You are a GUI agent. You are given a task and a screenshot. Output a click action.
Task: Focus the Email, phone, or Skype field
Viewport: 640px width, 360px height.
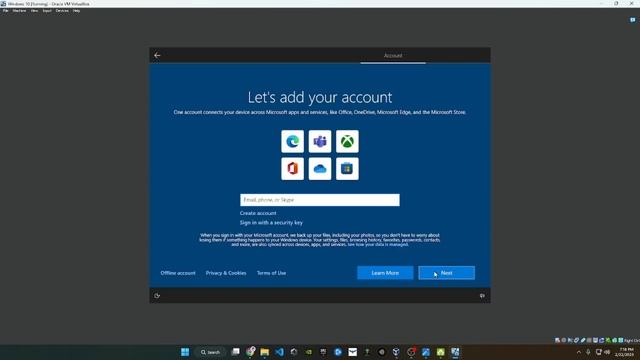[x=320, y=200]
